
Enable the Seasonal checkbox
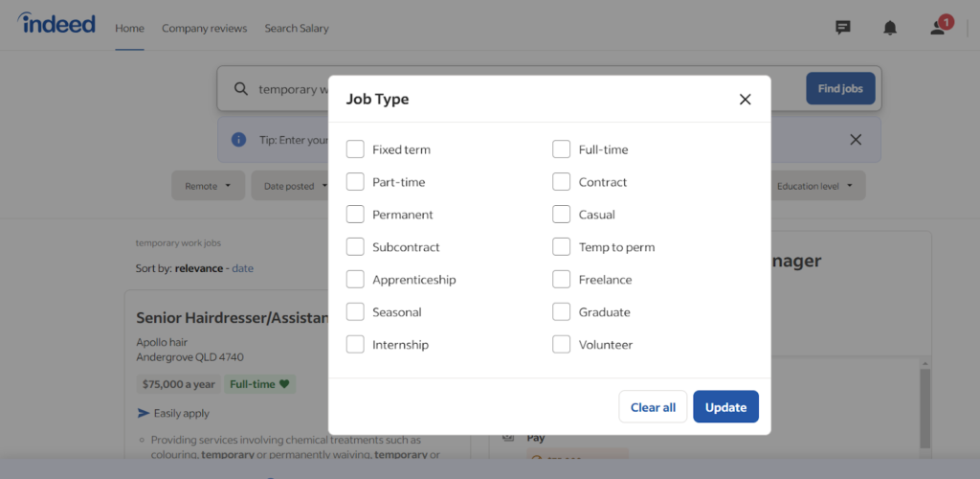(355, 311)
